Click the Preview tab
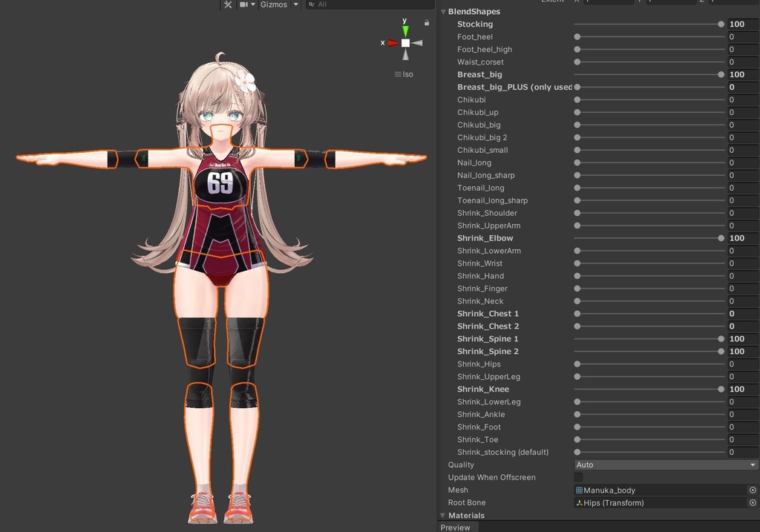This screenshot has height=532, width=760. (x=455, y=527)
